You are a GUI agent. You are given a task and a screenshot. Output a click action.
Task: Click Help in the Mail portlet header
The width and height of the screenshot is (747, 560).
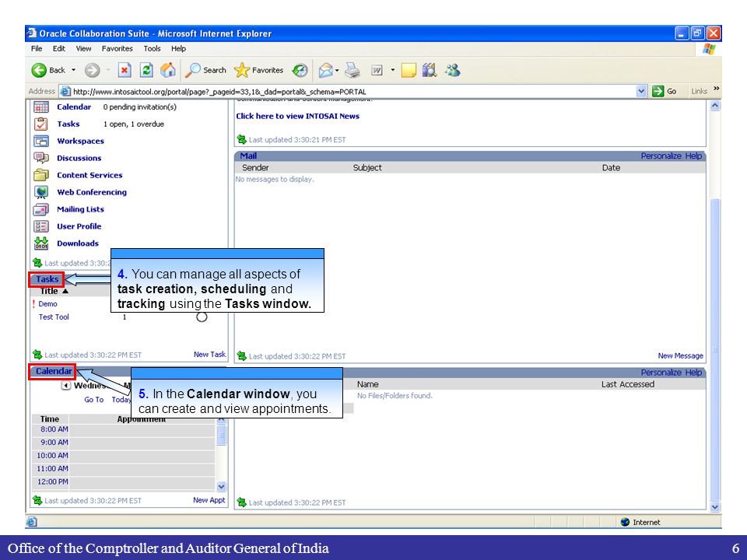(x=693, y=156)
